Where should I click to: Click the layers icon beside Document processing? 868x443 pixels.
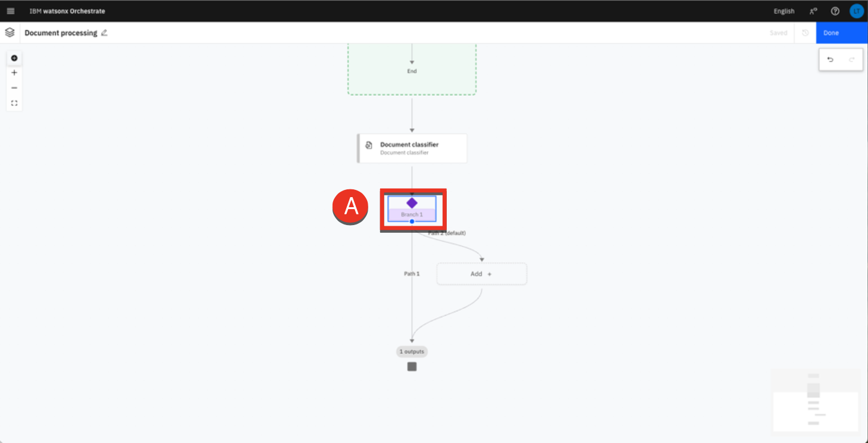(x=10, y=33)
